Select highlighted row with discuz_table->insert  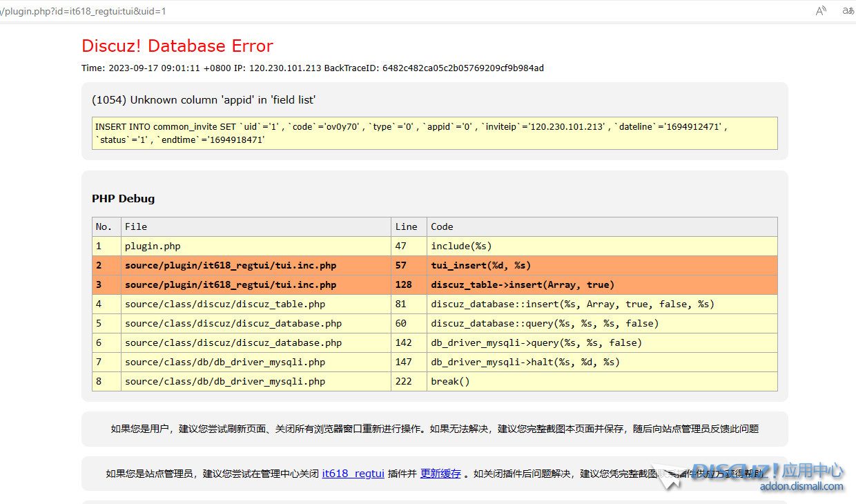[x=522, y=284]
